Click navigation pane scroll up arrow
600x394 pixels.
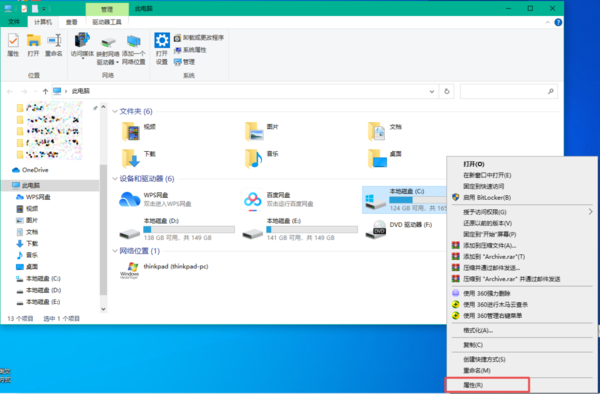[x=103, y=107]
